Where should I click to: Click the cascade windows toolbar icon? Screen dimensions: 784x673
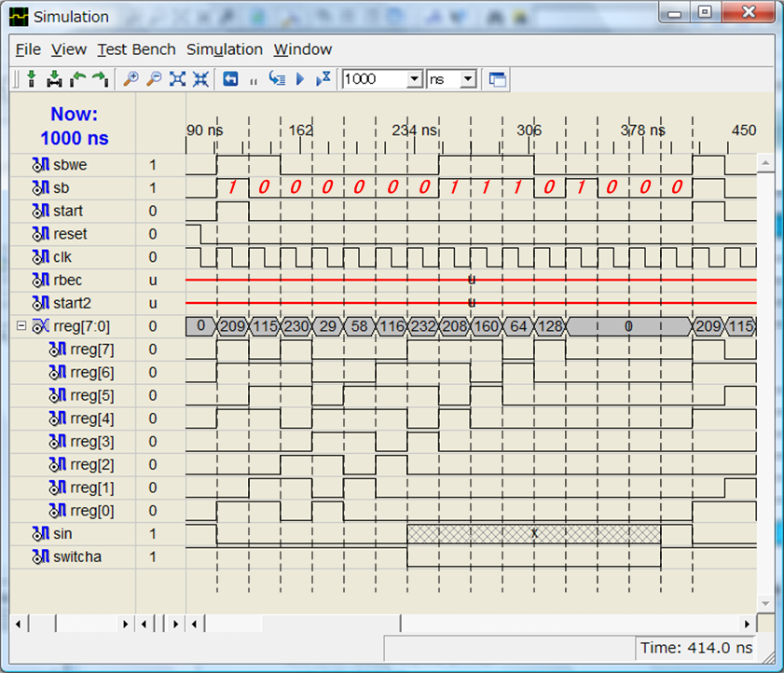coord(498,79)
